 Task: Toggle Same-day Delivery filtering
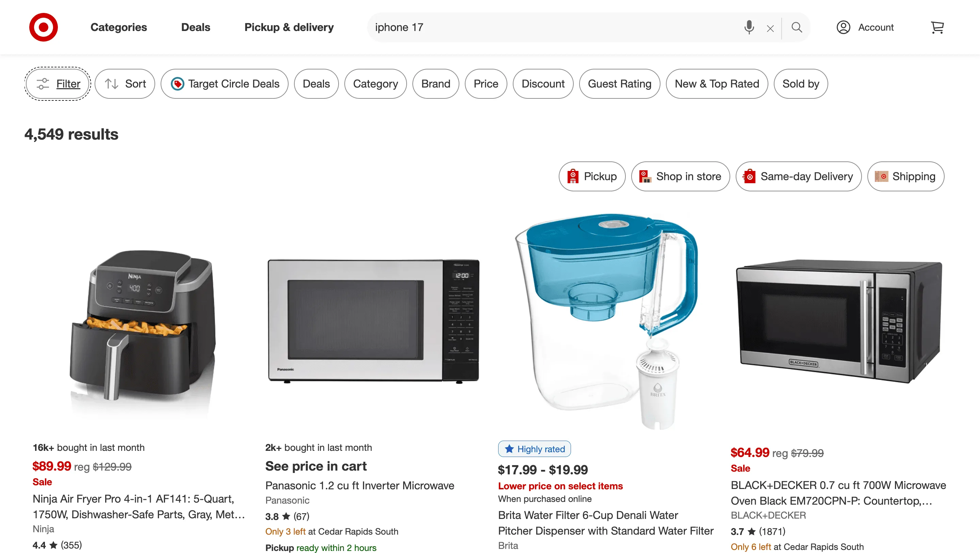tap(798, 176)
